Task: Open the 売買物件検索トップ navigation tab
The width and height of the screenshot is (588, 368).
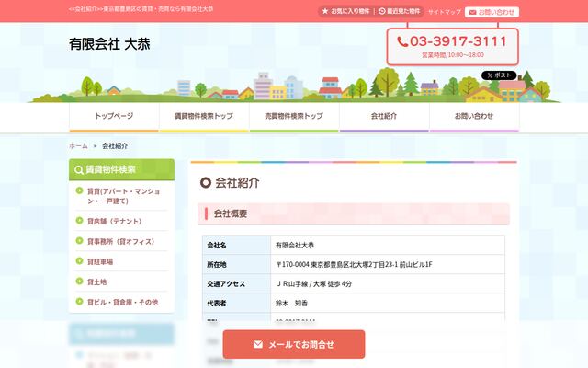Action: 294,118
